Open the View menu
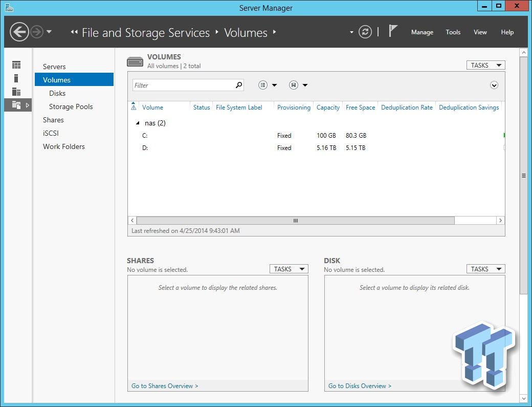The height and width of the screenshot is (407, 532). (480, 32)
